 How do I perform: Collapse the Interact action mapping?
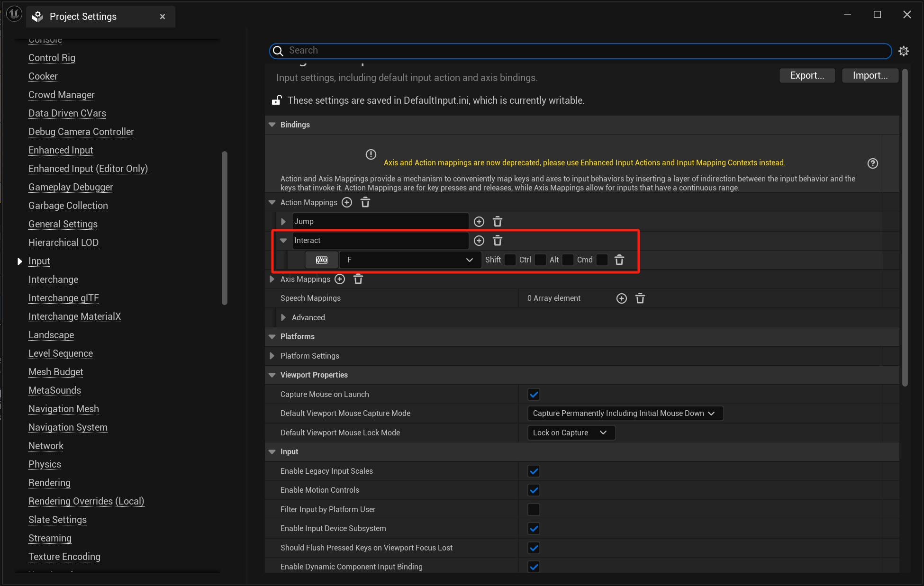(283, 241)
